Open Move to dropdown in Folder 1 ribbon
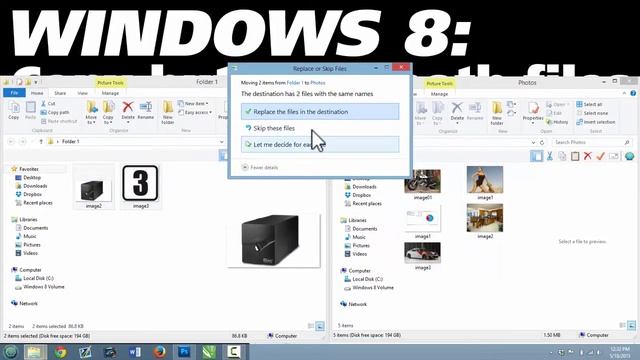Image resolution: width=640 pixels, height=360 pixels. 91,112
